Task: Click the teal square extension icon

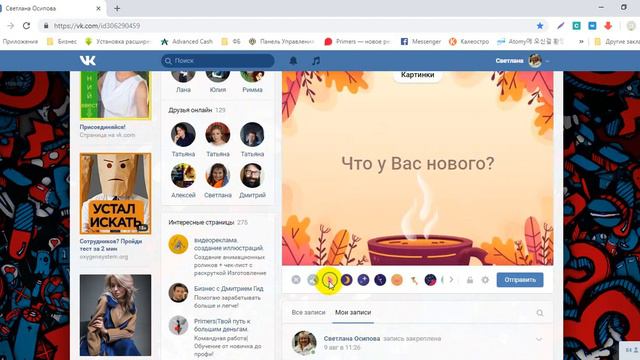Action: tap(576, 26)
